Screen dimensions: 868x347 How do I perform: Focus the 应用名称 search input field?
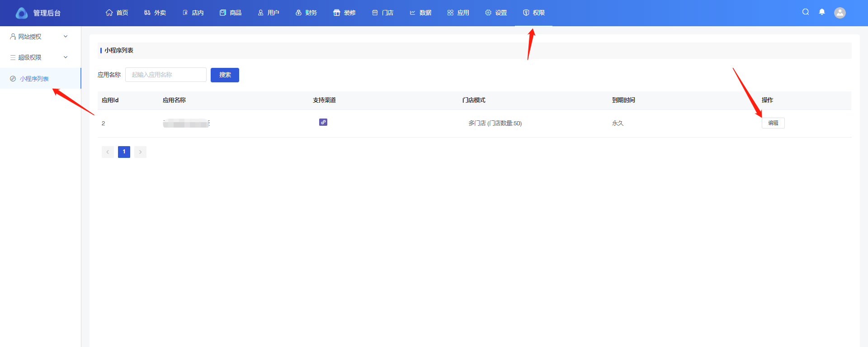click(165, 75)
